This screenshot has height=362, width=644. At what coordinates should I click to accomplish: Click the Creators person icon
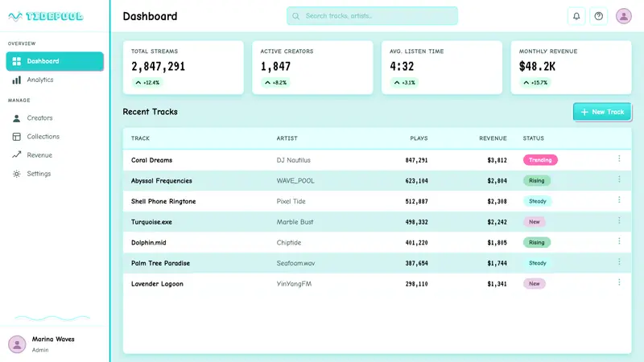pos(16,118)
